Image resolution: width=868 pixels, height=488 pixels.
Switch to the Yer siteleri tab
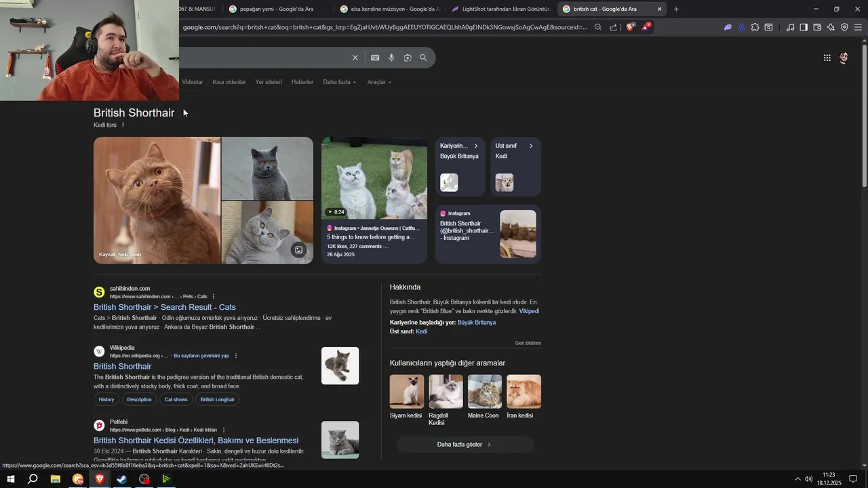(269, 82)
